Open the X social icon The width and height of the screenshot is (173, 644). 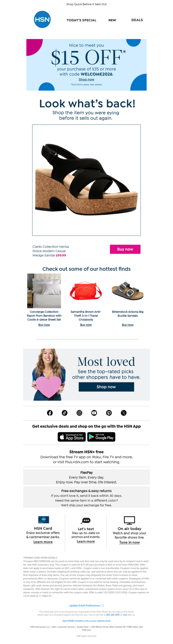coord(124,412)
